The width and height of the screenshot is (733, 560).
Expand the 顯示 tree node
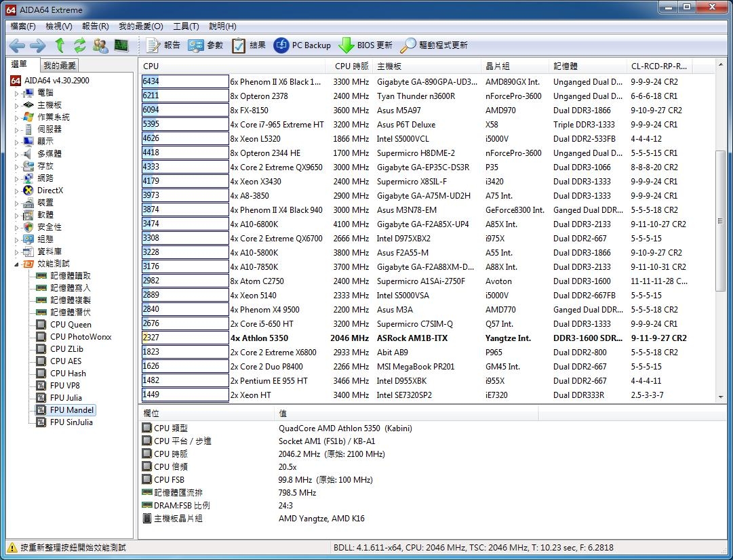pos(16,142)
